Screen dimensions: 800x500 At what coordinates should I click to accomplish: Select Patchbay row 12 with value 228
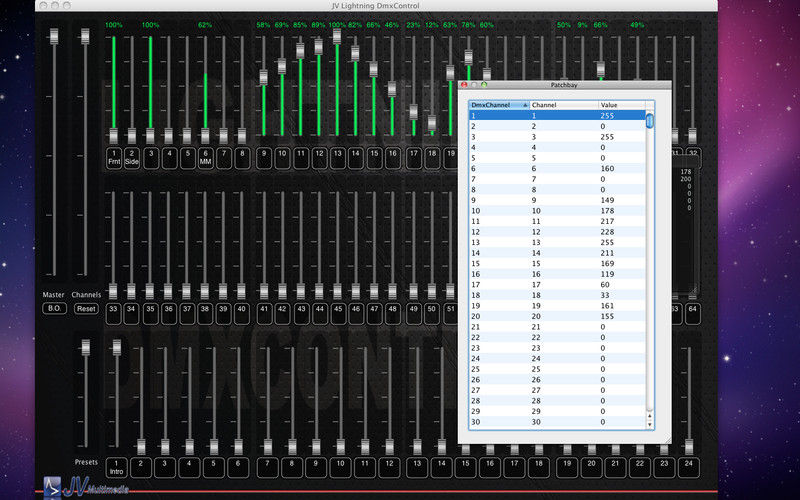tap(557, 232)
